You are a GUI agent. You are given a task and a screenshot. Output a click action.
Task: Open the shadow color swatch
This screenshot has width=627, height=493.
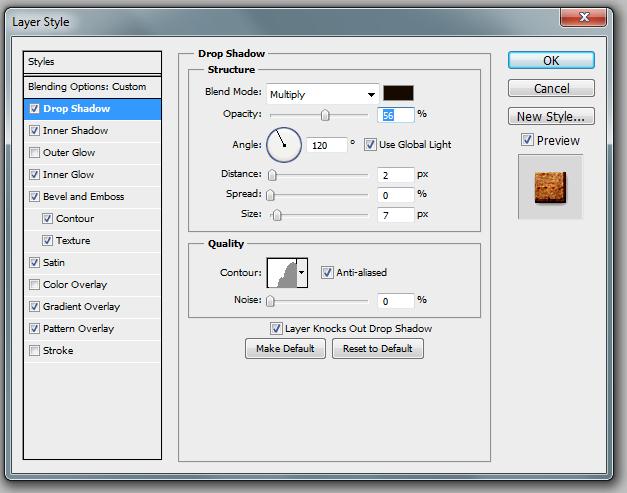click(x=399, y=94)
